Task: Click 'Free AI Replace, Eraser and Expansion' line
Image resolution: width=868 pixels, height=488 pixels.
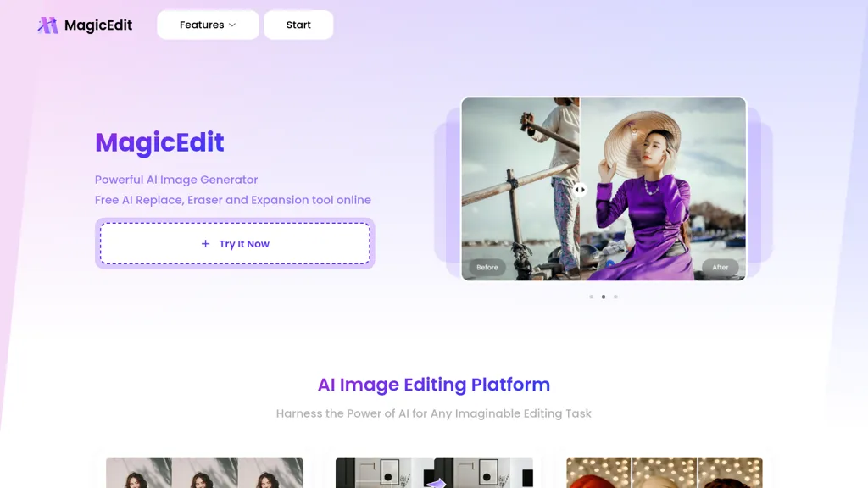Action: point(233,200)
